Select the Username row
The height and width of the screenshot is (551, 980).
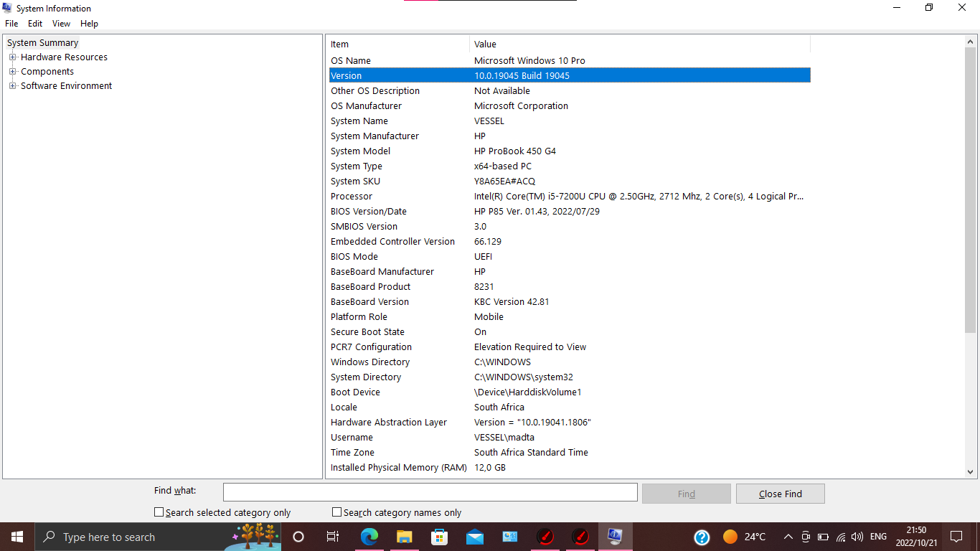[570, 438]
